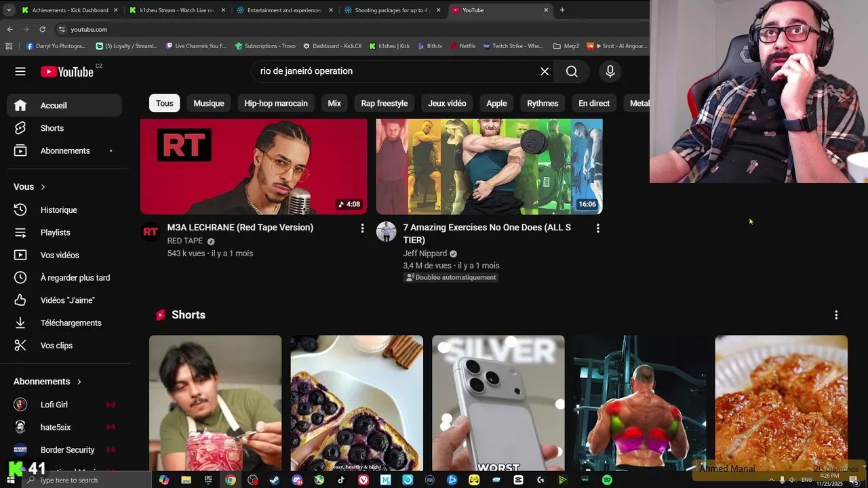
Task: Open the Netflix bookmark
Action: click(462, 46)
